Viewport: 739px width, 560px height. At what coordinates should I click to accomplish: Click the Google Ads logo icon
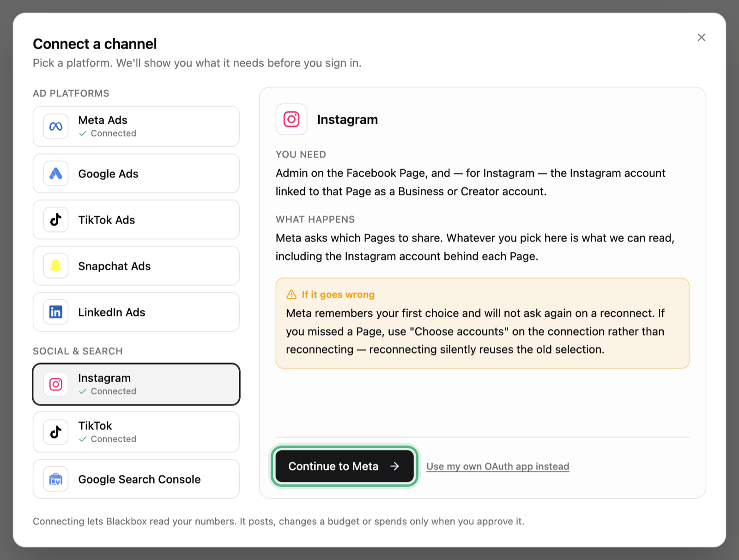coord(56,174)
